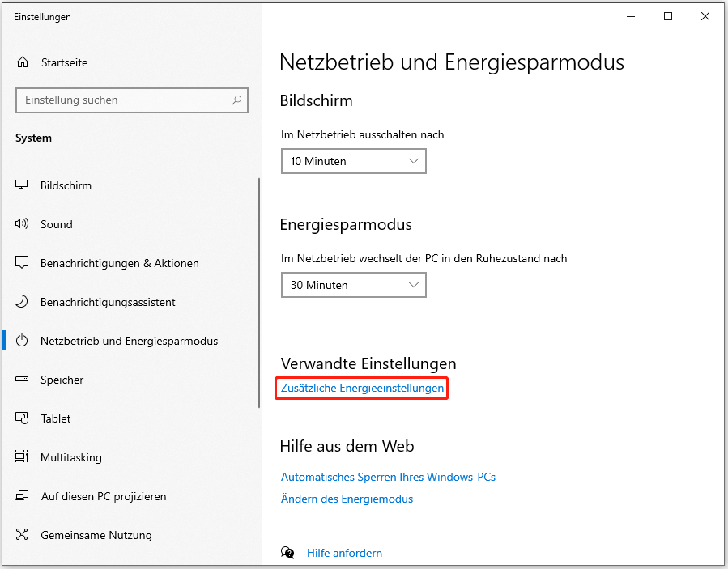Click the Einstellung suchen search field
Image resolution: width=728 pixels, height=569 pixels.
[121, 100]
